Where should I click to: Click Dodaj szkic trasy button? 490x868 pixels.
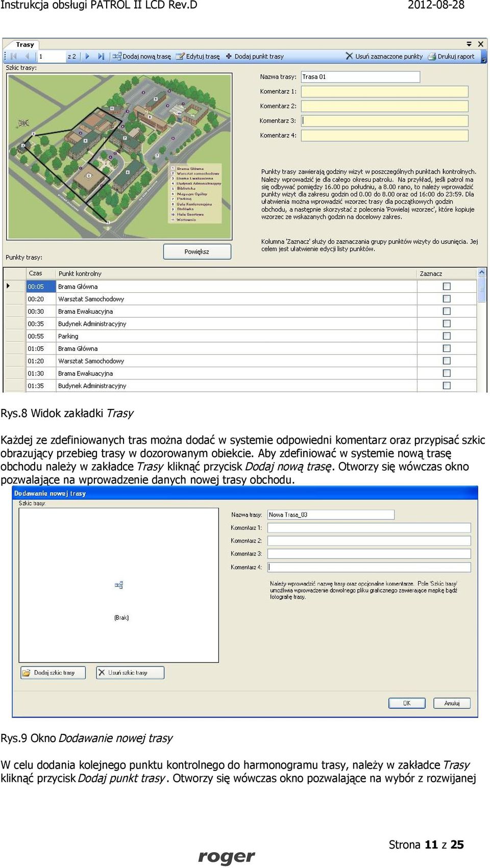tap(53, 673)
